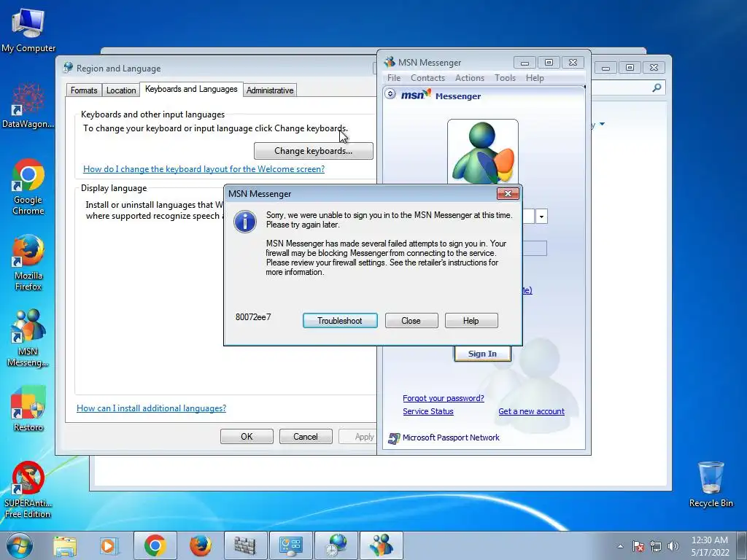Open the Windows Start menu orb
Screen dimensions: 747x560
[20, 545]
